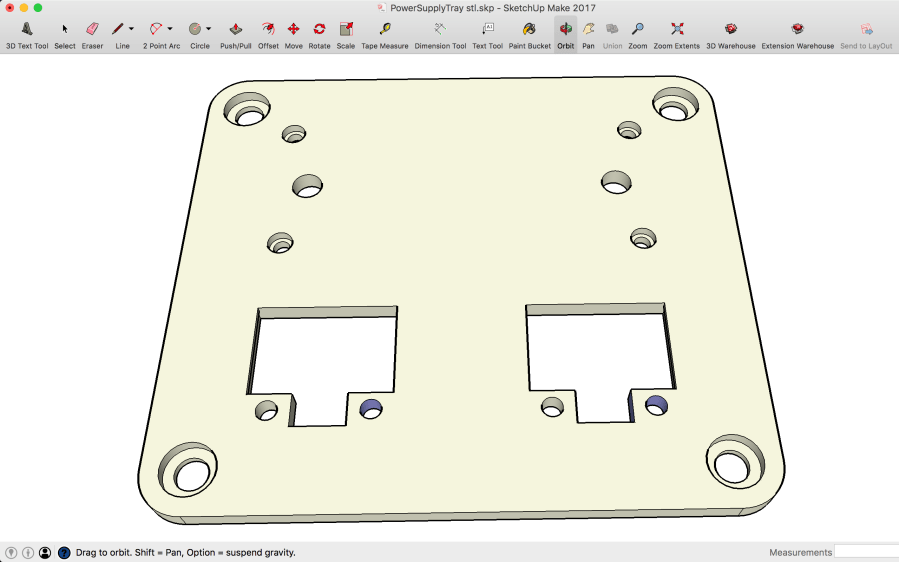Click Zoom Extents in the toolbar

point(677,30)
